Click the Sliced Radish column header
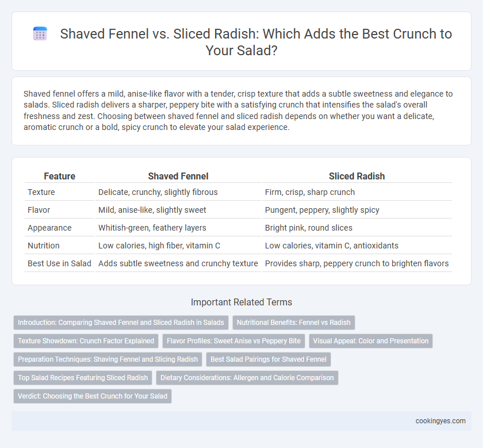The width and height of the screenshot is (483, 448). point(356,176)
